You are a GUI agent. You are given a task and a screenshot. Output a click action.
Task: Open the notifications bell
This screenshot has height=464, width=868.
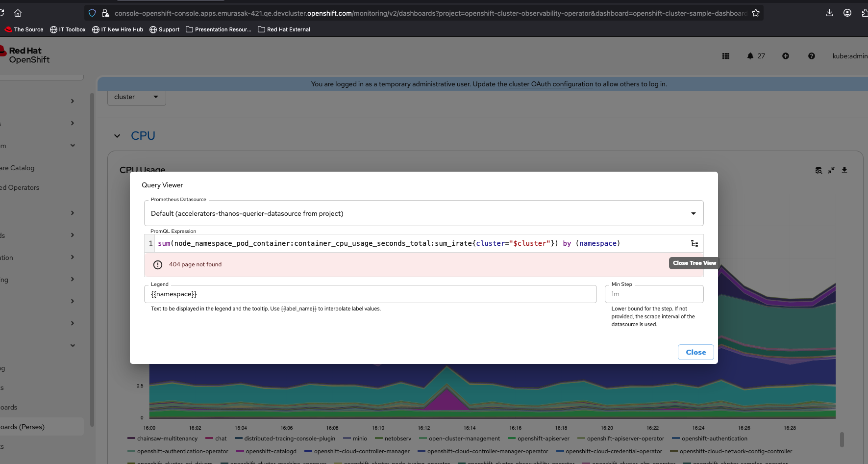point(750,56)
